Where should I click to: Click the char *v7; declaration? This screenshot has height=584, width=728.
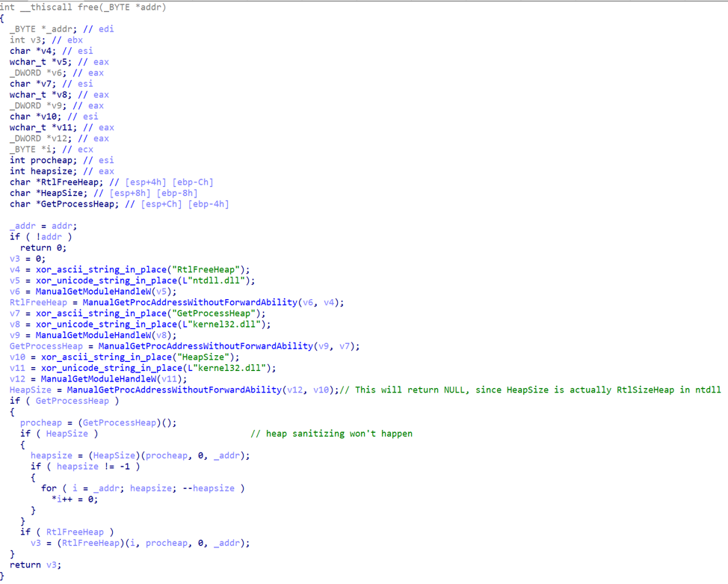[33, 84]
